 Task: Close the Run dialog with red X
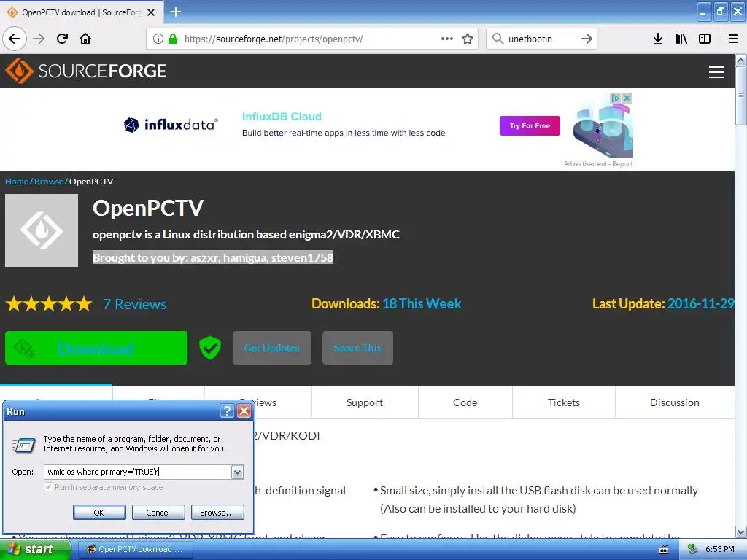(x=244, y=411)
